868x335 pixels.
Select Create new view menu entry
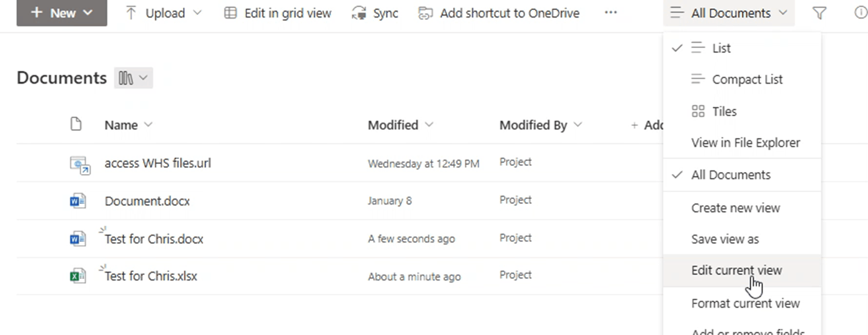(735, 208)
